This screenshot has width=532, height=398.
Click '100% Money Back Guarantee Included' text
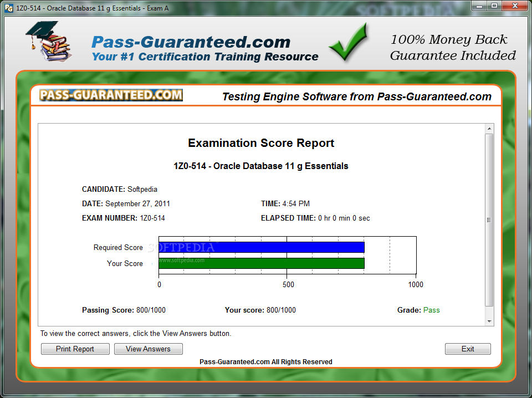pos(453,47)
